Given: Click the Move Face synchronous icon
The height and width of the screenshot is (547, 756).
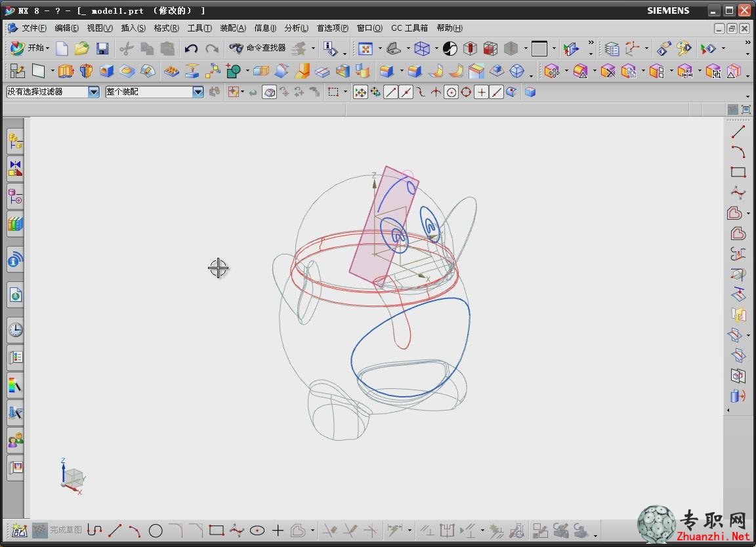Looking at the screenshot, I should coord(552,71).
